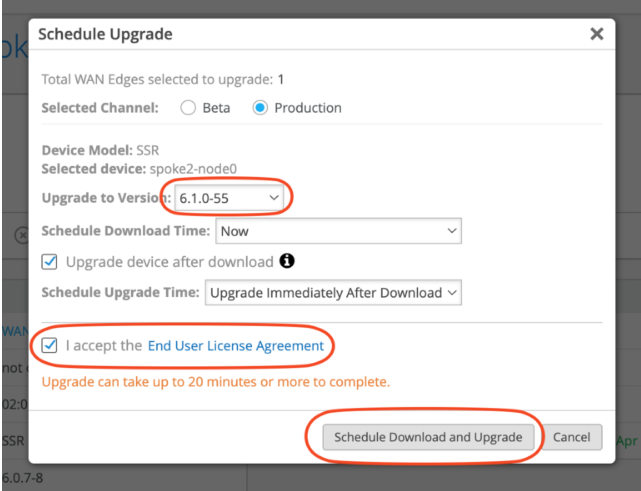Screen dimensions: 641x491
Task: Click info icon beside Upgrade device after download
Action: (x=287, y=261)
